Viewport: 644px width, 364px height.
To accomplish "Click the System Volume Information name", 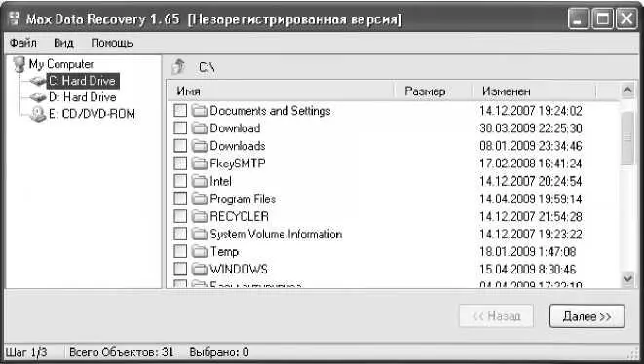I will click(x=276, y=234).
